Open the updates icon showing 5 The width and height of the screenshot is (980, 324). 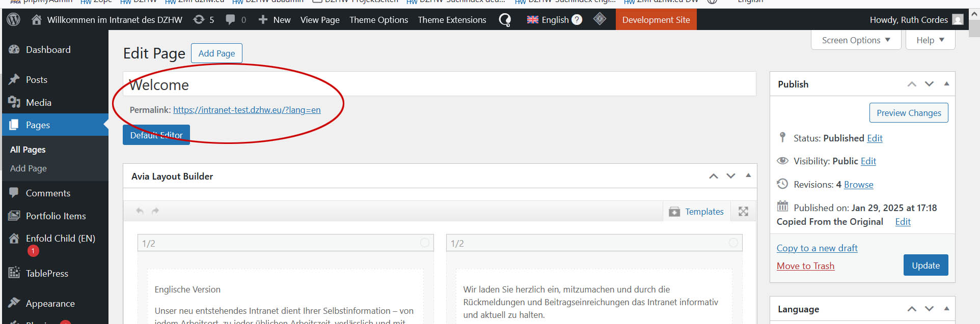tap(204, 20)
